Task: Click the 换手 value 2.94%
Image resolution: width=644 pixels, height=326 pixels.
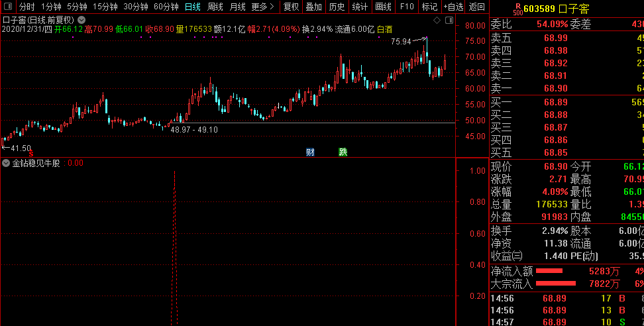Action: (x=555, y=231)
